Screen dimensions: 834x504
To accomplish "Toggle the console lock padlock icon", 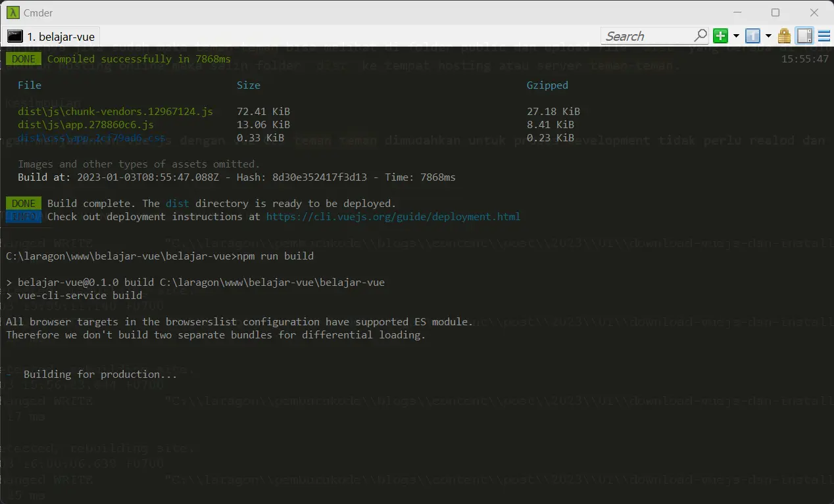I will click(x=784, y=36).
